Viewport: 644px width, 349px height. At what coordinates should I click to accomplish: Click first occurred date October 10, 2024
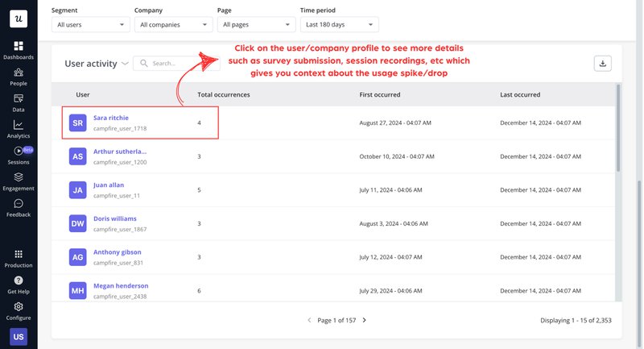(397, 156)
